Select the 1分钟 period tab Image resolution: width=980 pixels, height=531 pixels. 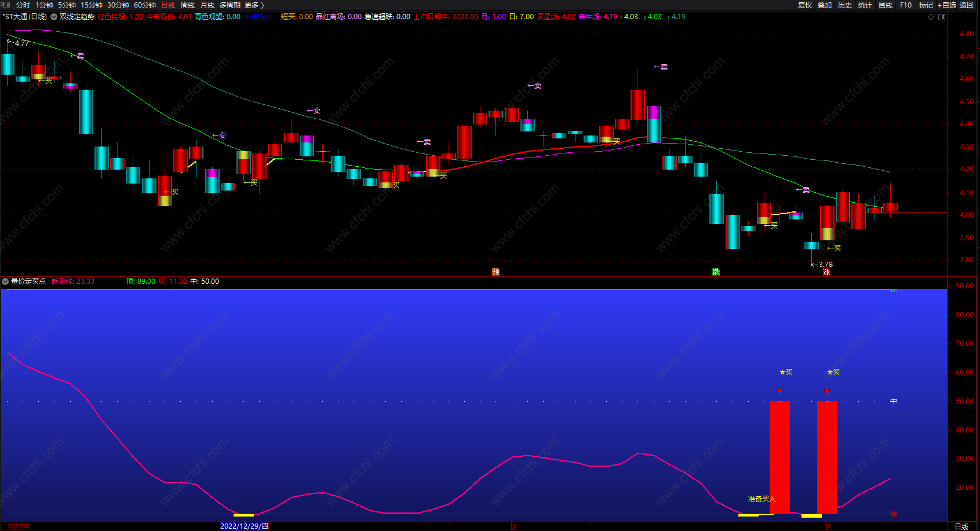tap(44, 5)
